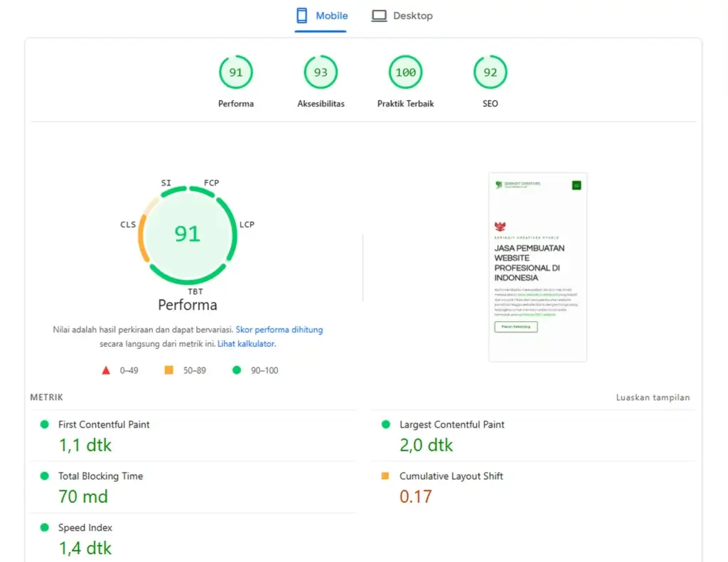Viewport: 728px width, 562px height.
Task: Click the website preview thumbnail
Action: click(x=537, y=266)
